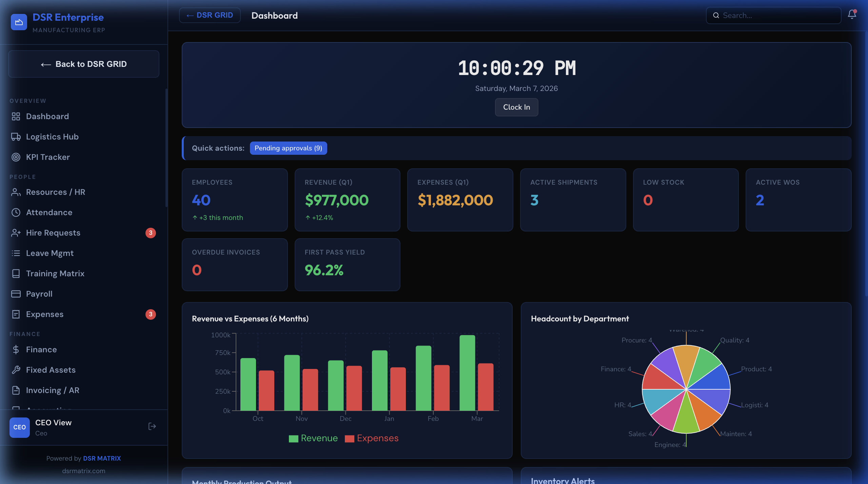The width and height of the screenshot is (868, 484).
Task: Click the Back to DSR GRID button
Action: pyautogui.click(x=83, y=64)
